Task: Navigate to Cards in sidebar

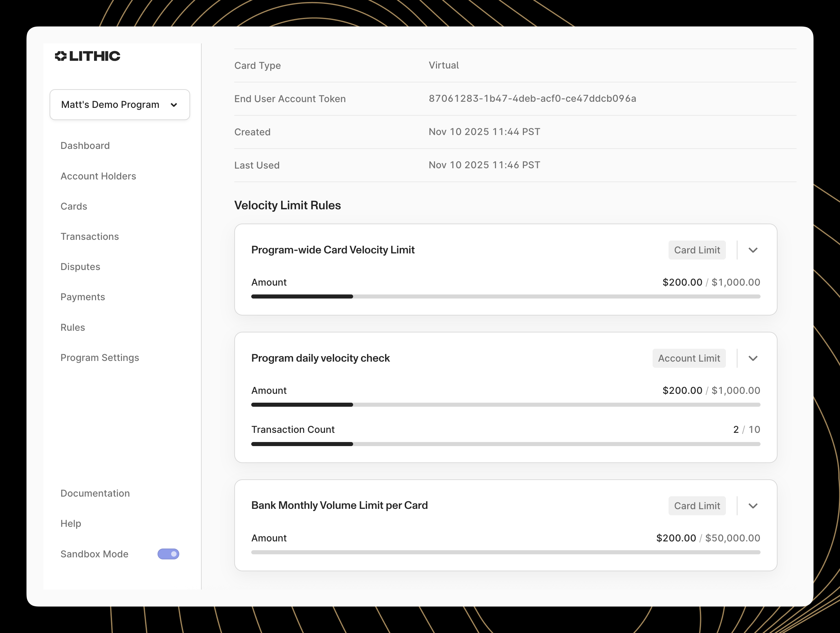Action: [x=74, y=207]
